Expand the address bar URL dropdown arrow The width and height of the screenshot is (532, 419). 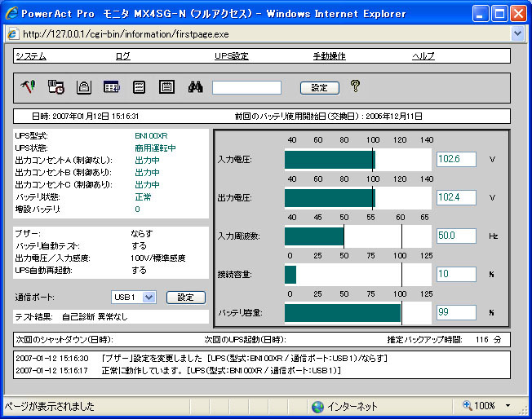(517, 33)
